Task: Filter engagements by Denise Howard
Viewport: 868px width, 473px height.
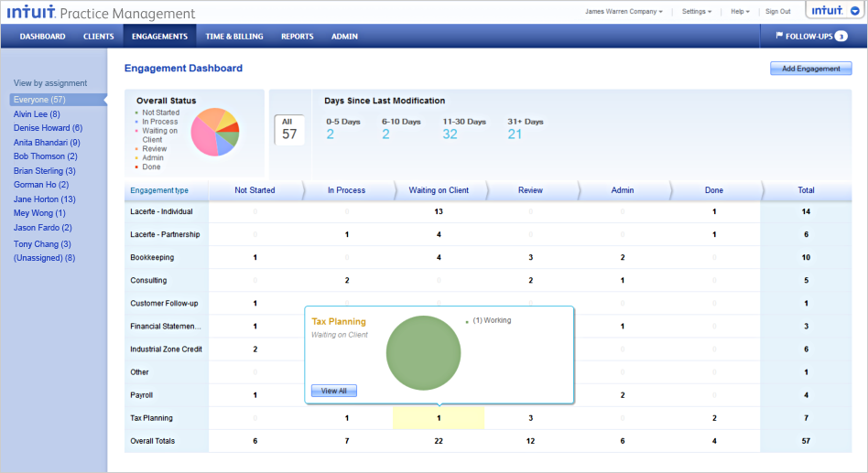Action: click(48, 128)
